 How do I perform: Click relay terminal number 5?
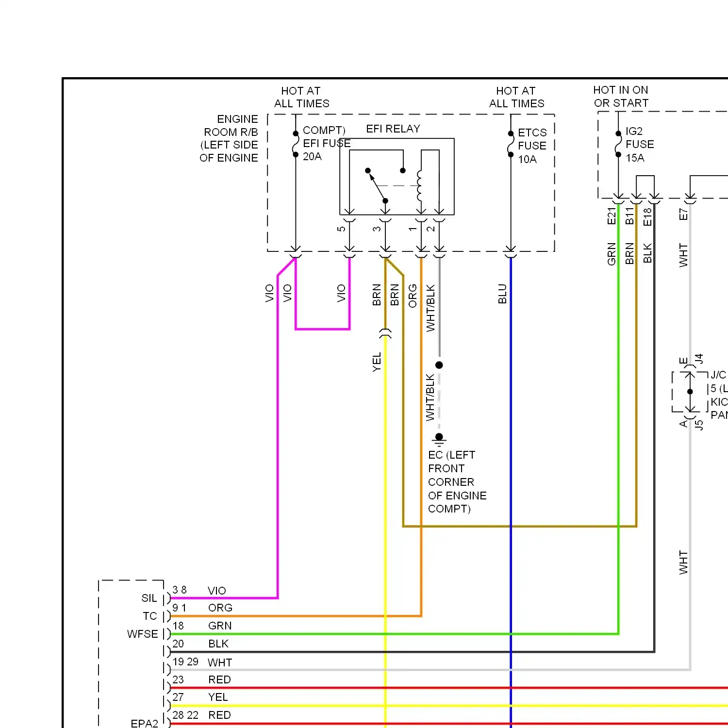pos(341,229)
